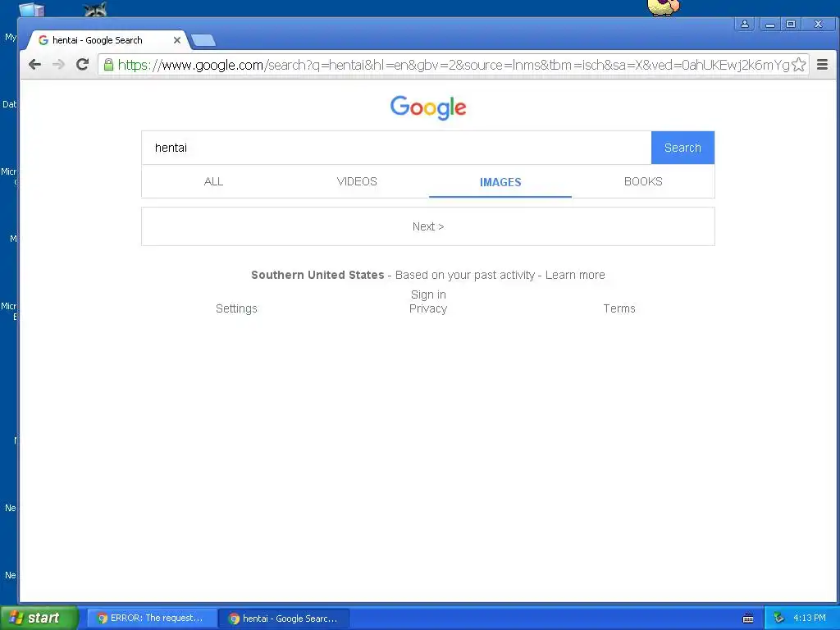Click the green padlock security icon
840x630 pixels.
(108, 65)
